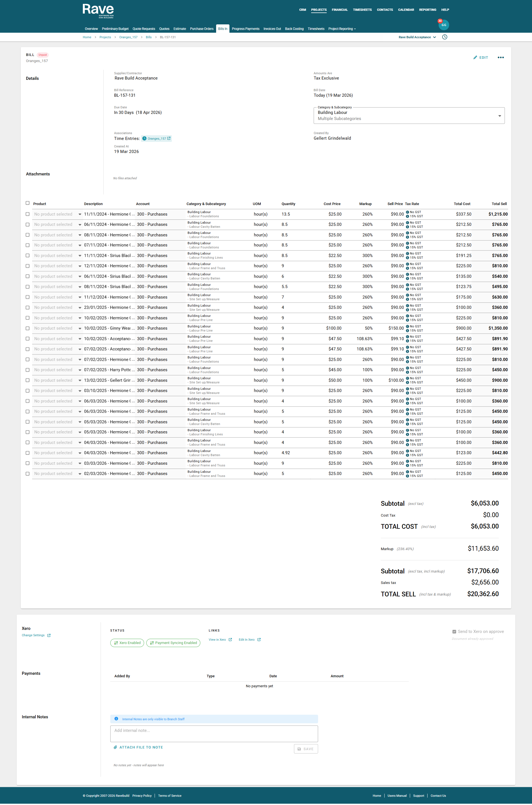
Task: Click the pencil Edit icon
Action: pyautogui.click(x=475, y=57)
